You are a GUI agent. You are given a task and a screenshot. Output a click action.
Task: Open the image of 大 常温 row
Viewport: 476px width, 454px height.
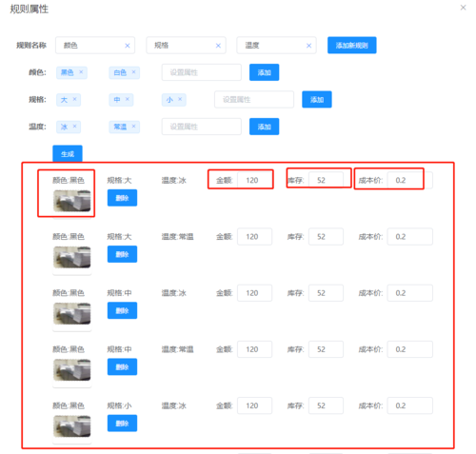[72, 257]
